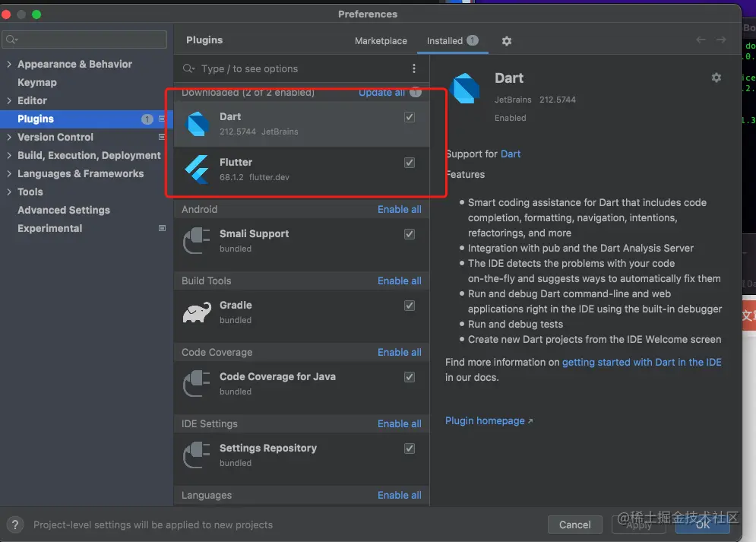The image size is (756, 542).
Task: Uncheck the Gradle plugin
Action: coord(410,306)
